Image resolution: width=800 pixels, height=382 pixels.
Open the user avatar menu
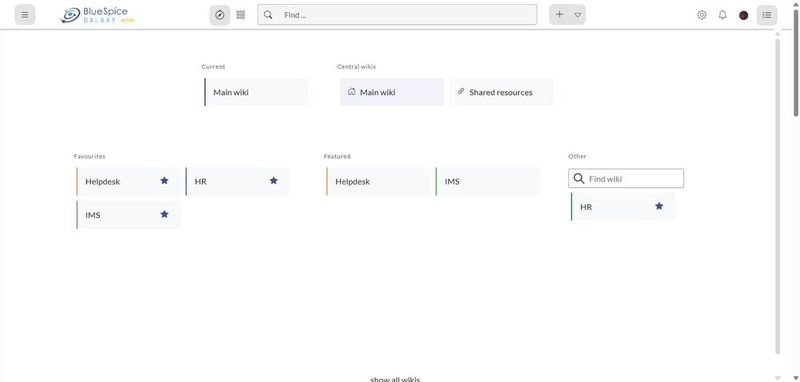coord(743,15)
